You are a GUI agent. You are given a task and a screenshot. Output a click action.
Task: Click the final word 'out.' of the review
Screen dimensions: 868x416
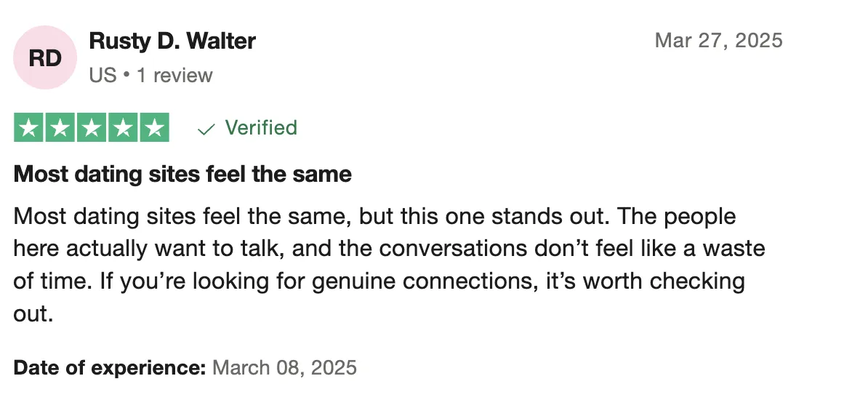[33, 313]
